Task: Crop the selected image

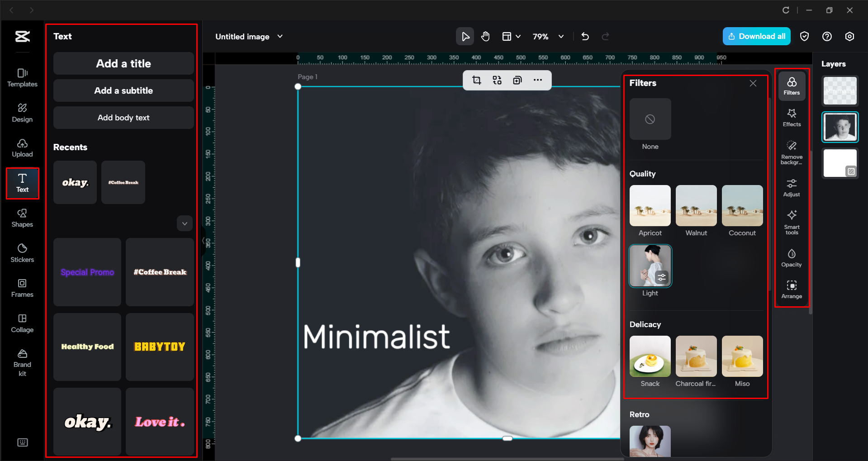Action: tap(476, 80)
